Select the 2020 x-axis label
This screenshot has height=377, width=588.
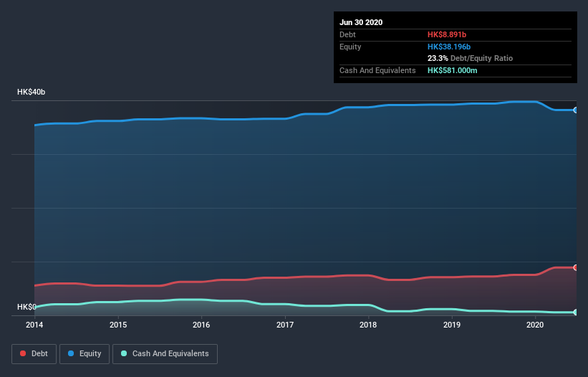[535, 325]
